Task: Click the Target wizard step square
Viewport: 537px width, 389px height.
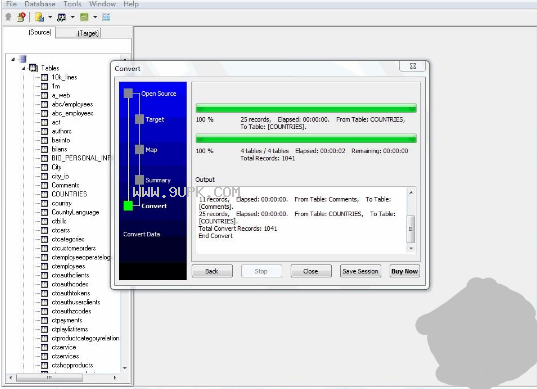Action: pos(139,119)
